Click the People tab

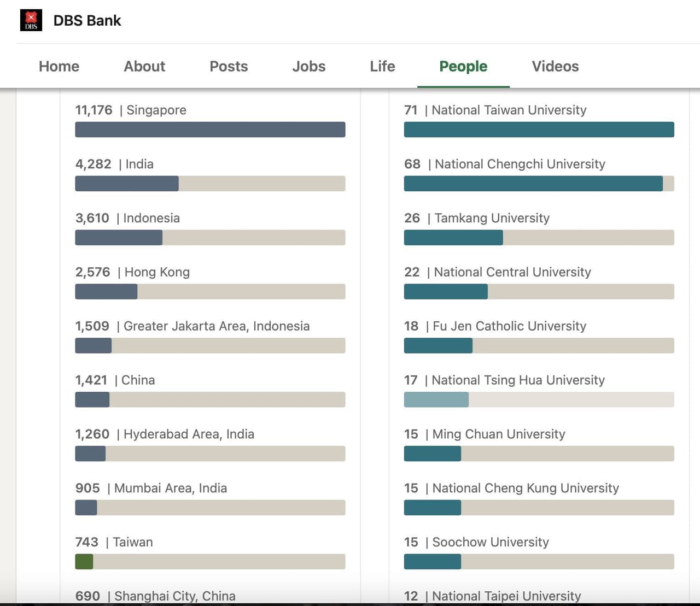463,66
